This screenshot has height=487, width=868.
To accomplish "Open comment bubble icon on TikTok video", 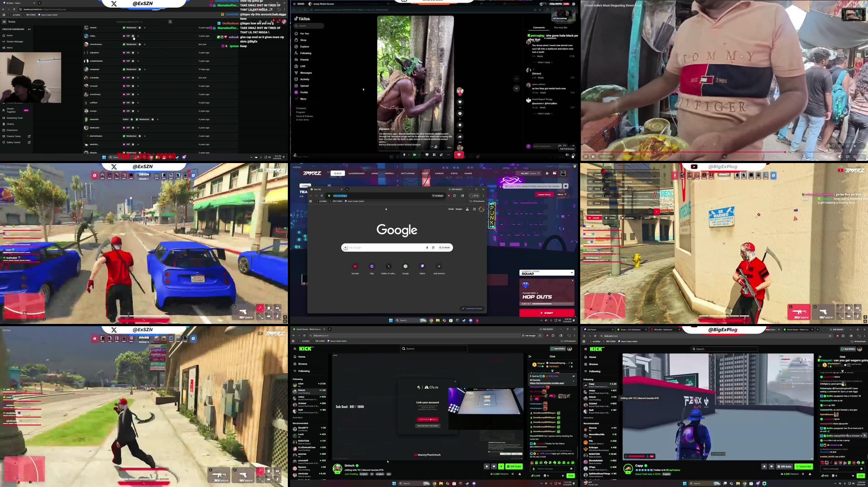I will click(x=460, y=113).
